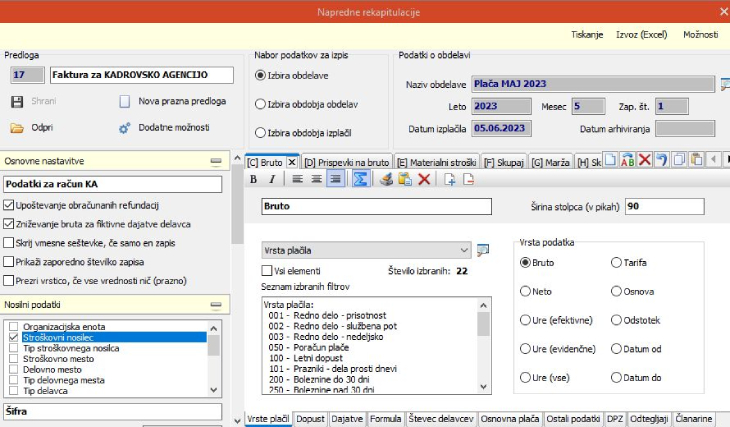Click the rename column (AB) icon
This screenshot has width=730, height=427.
click(627, 160)
